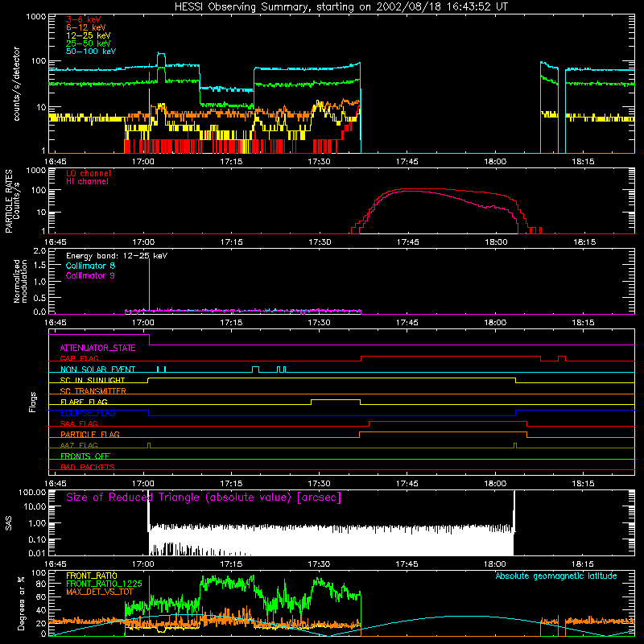Click the ATTENUATOR_STATE flag label

click(97, 349)
